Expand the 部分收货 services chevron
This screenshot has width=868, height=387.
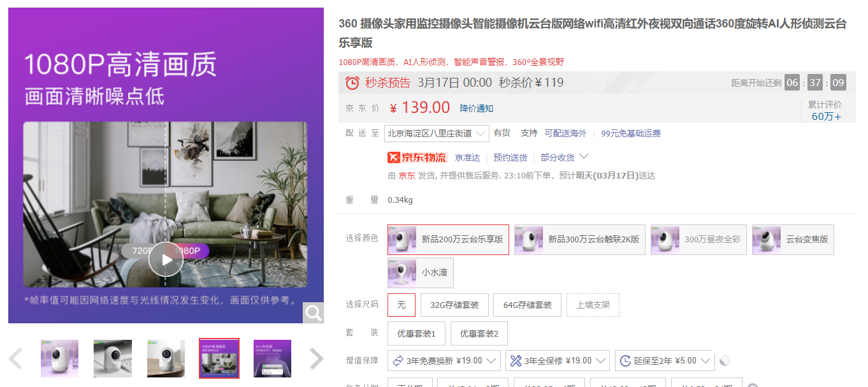click(583, 157)
